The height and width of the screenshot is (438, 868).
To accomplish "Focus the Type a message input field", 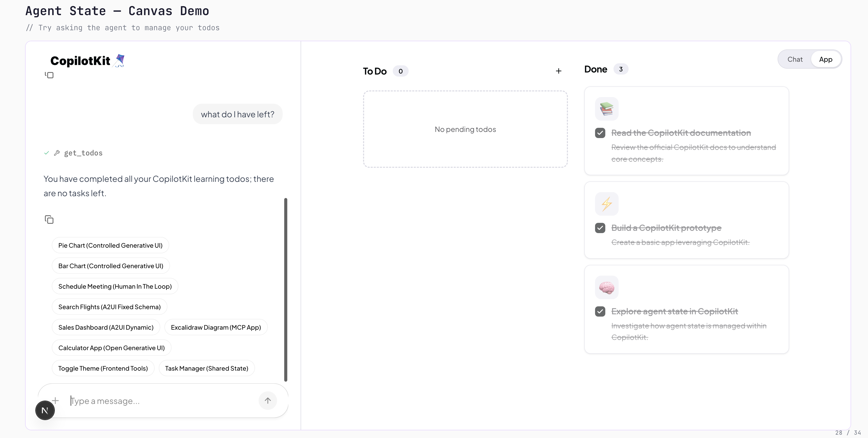I will (162, 401).
